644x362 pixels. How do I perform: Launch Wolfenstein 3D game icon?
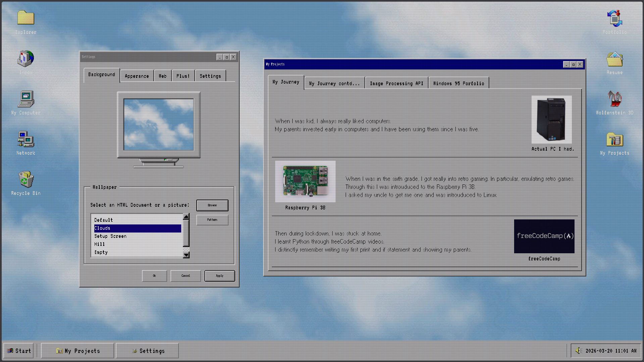(x=614, y=99)
